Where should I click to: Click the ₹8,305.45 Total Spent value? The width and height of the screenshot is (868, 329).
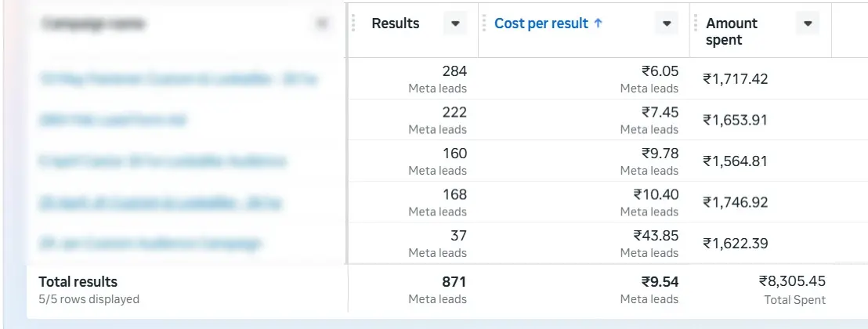point(792,281)
